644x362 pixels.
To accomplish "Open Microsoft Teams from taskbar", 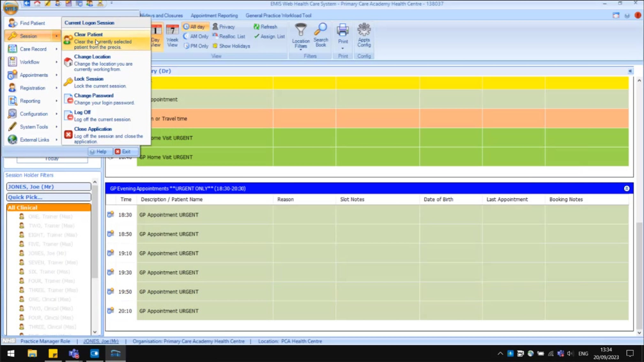I will pos(74,353).
